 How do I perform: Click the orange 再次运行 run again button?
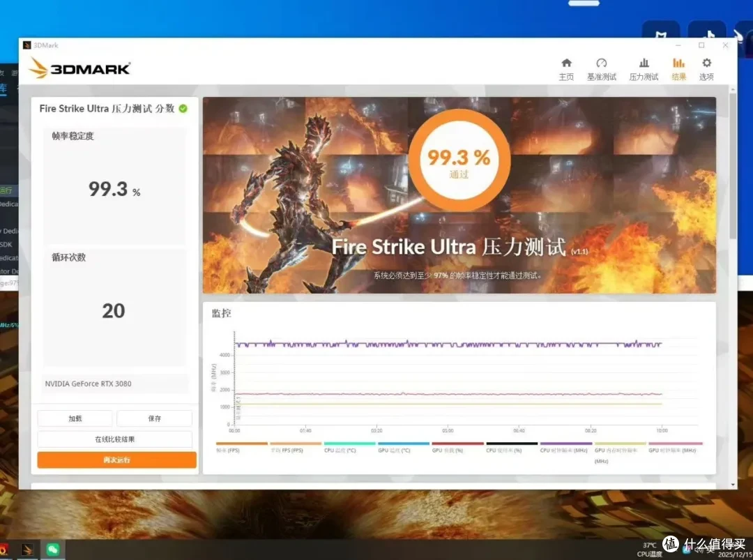point(116,460)
